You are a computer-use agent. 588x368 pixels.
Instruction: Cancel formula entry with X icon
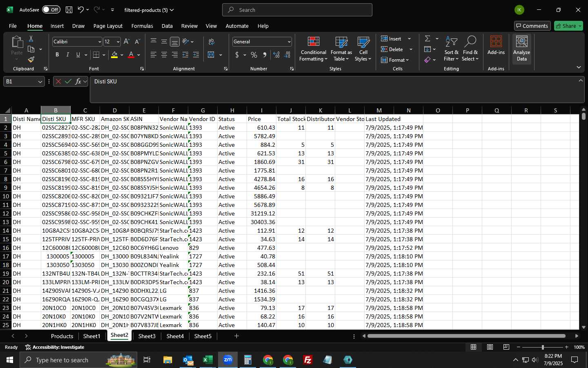click(x=58, y=81)
